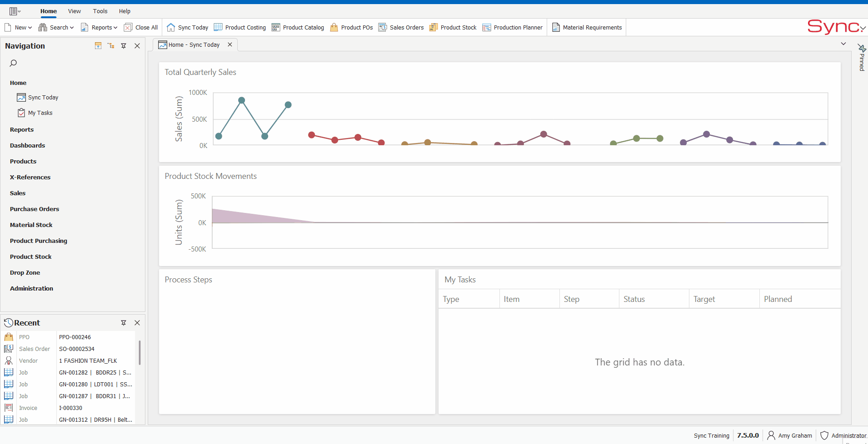
Task: Open Production Planner from toolbar
Action: [513, 28]
